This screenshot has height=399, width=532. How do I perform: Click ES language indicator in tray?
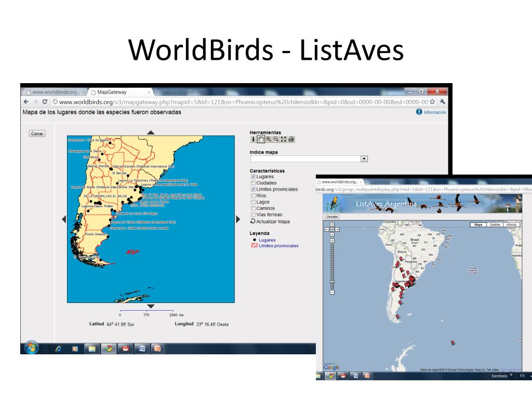click(522, 376)
